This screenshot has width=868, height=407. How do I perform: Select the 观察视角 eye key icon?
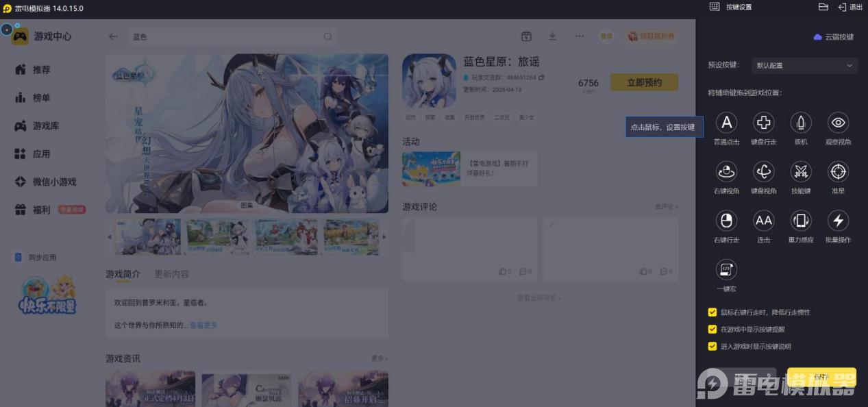click(x=839, y=123)
